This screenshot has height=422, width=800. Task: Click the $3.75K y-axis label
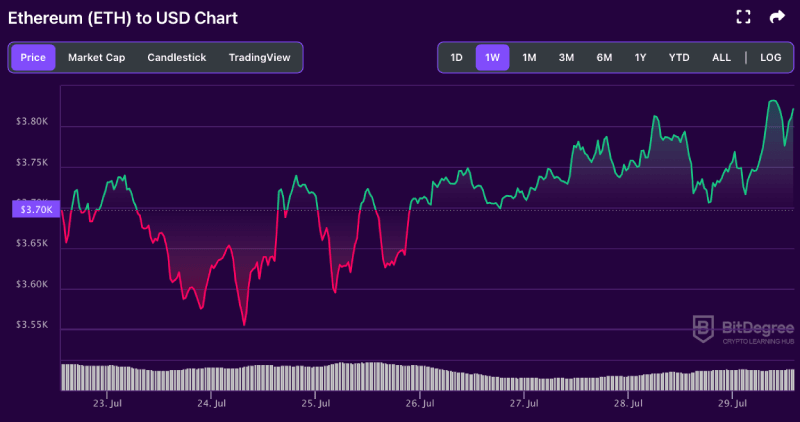click(x=32, y=163)
